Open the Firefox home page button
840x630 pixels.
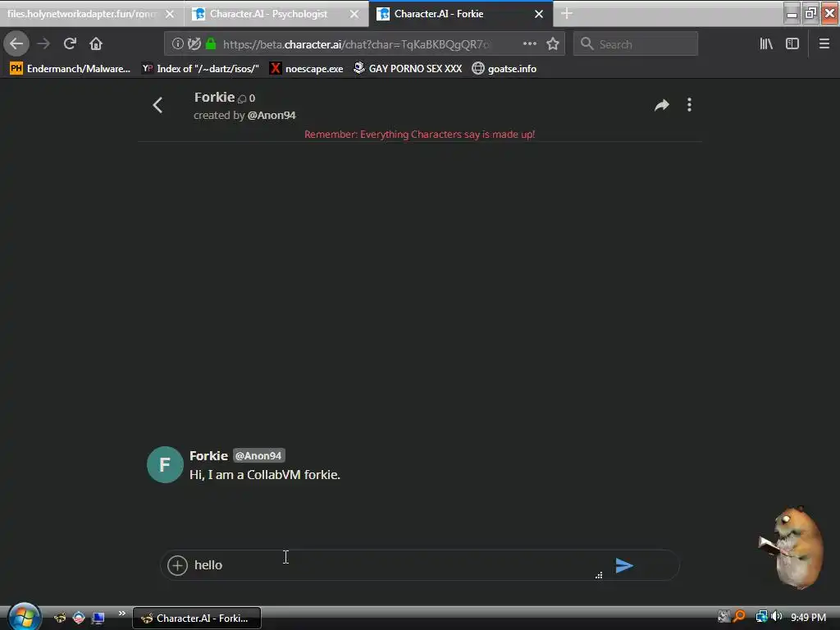point(96,43)
